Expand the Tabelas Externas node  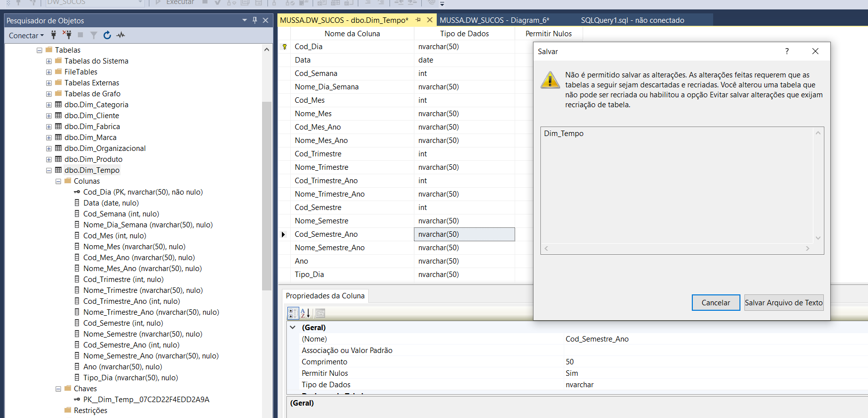click(49, 83)
